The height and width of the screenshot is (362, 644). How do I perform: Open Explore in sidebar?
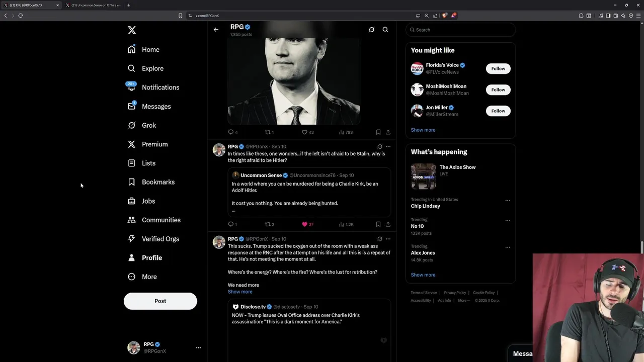click(x=146, y=68)
